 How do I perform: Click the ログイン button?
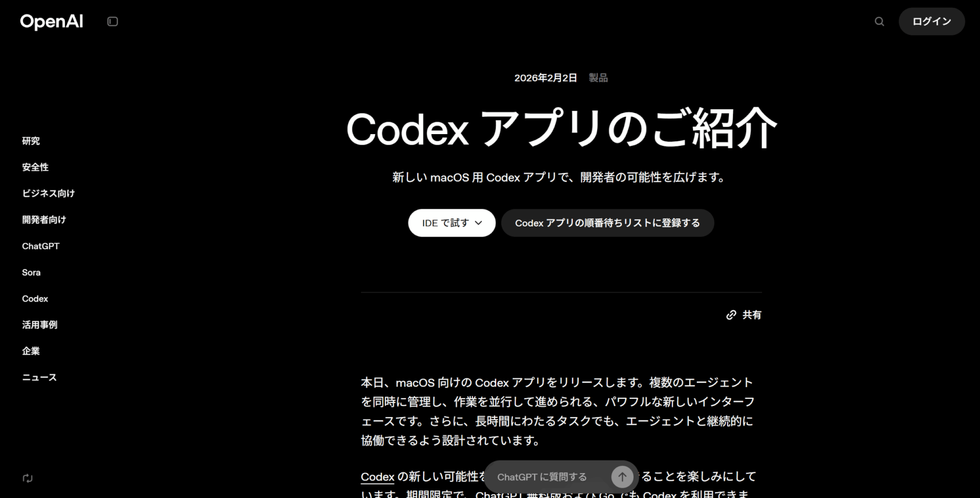[931, 22]
